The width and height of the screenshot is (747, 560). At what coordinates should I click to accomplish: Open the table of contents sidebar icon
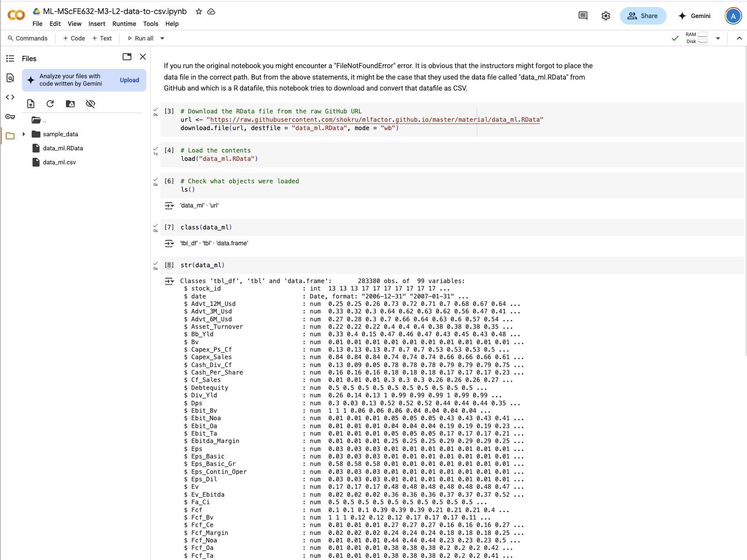(x=10, y=58)
